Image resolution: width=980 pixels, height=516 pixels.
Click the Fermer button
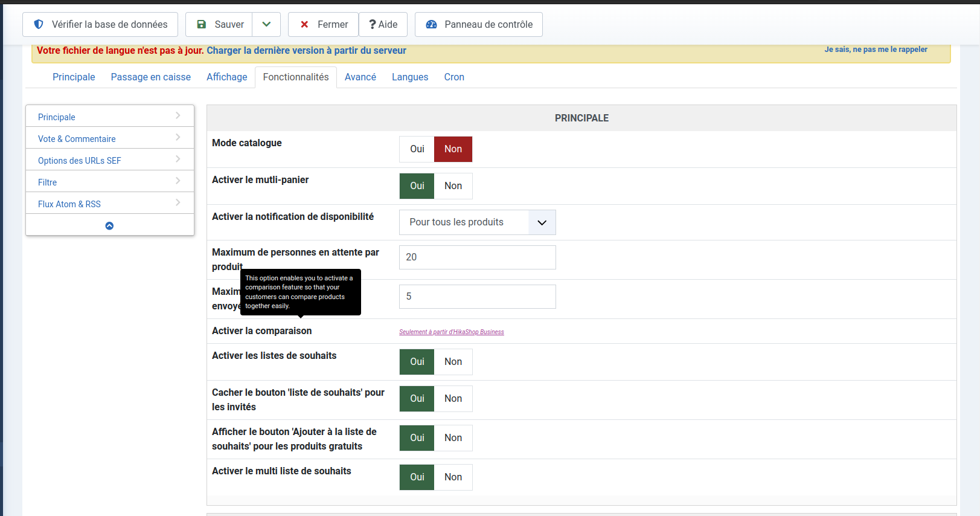click(323, 24)
